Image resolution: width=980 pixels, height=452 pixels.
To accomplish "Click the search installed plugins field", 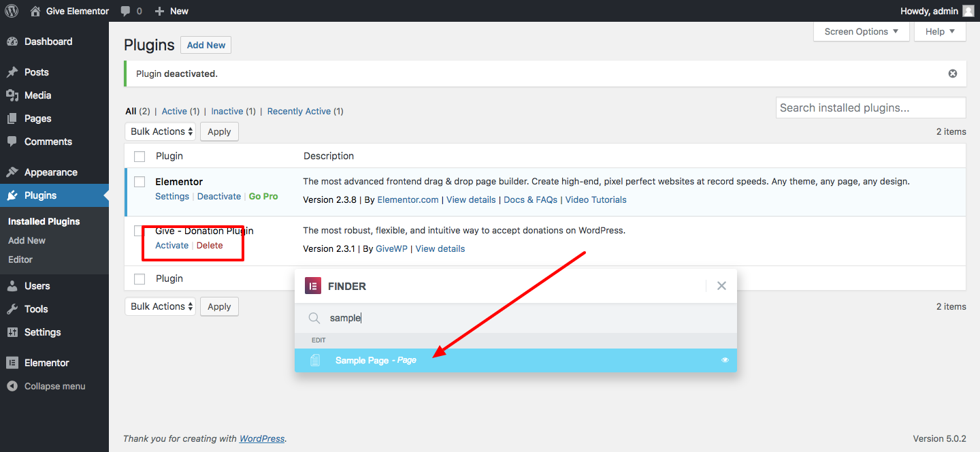I will [870, 108].
